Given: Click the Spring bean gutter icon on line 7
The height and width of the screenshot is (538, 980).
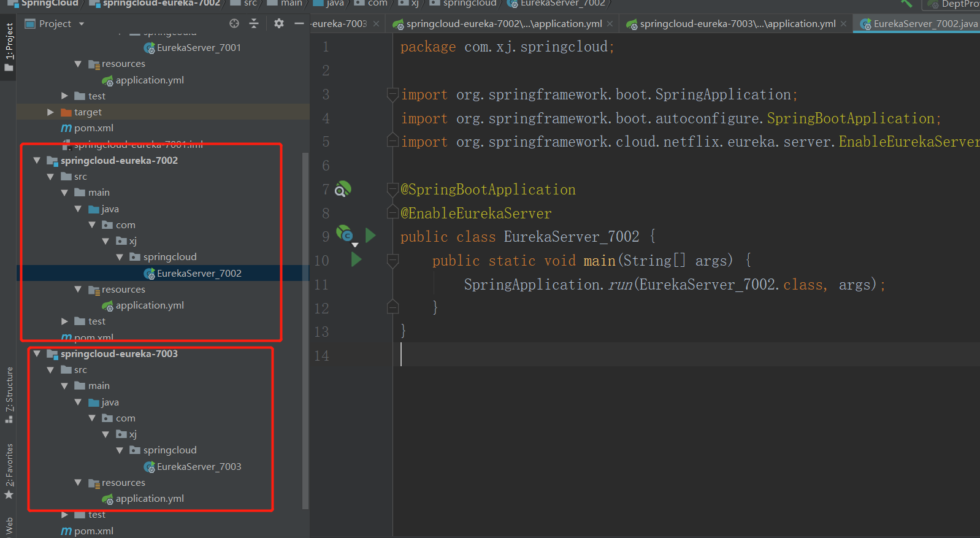Looking at the screenshot, I should [x=343, y=190].
